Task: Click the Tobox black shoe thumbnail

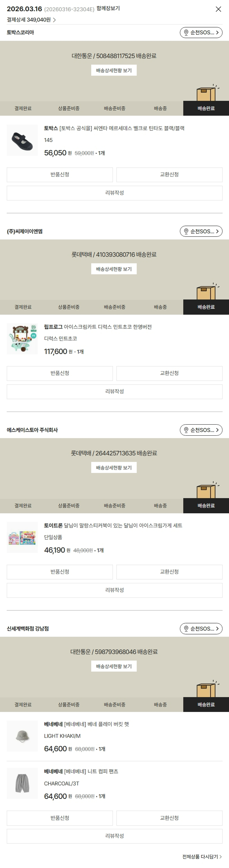Action: point(22,140)
